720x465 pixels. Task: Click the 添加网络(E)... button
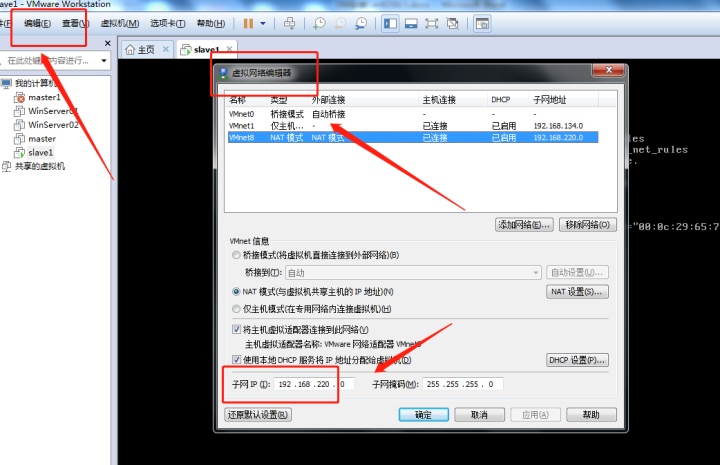524,225
